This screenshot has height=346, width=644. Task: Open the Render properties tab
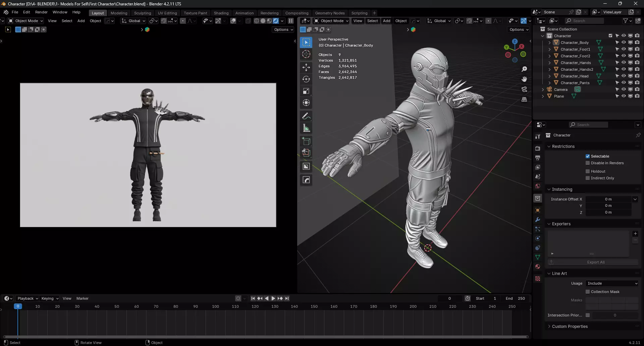point(538,148)
